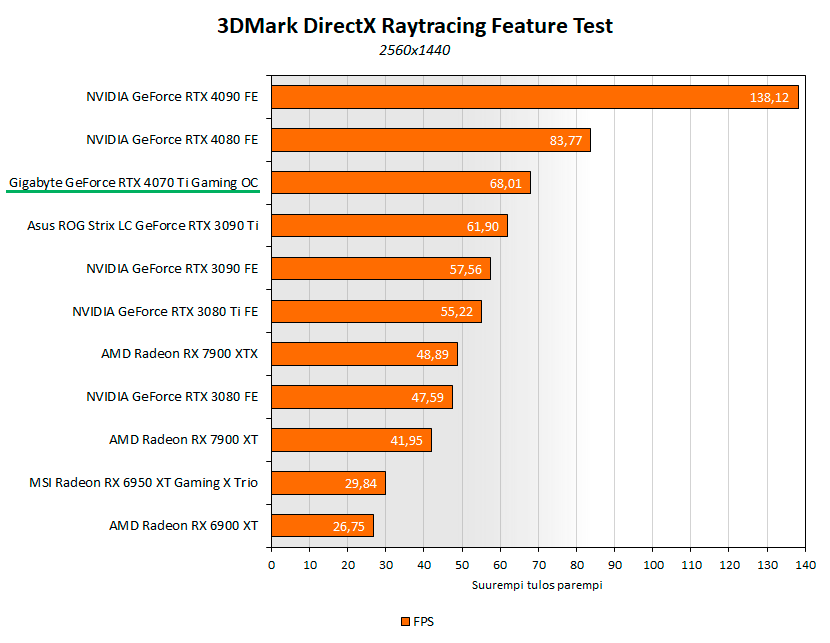The height and width of the screenshot is (643, 830).
Task: Click the chart title 3DMark DirectX Raytracing Feature Test
Action: click(415, 26)
